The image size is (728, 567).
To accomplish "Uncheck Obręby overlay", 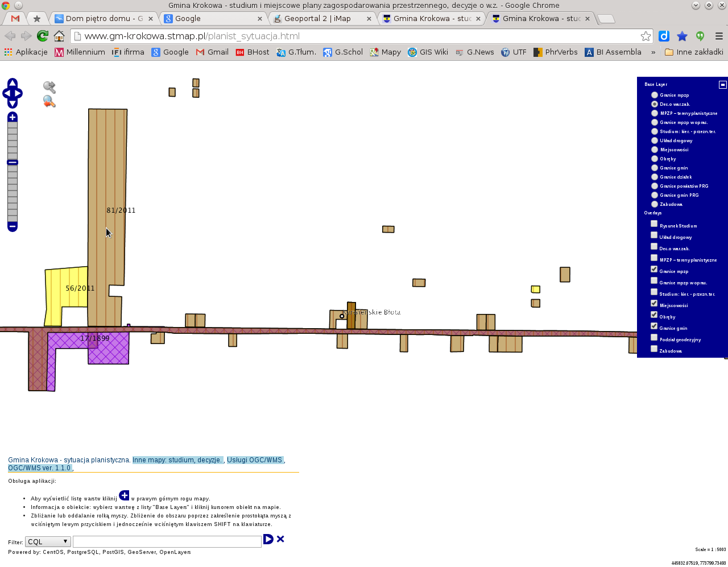I will coord(654,314).
